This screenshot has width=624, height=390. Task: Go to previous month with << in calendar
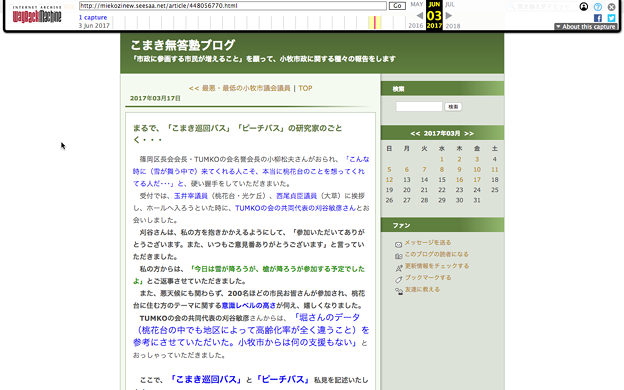(x=415, y=133)
